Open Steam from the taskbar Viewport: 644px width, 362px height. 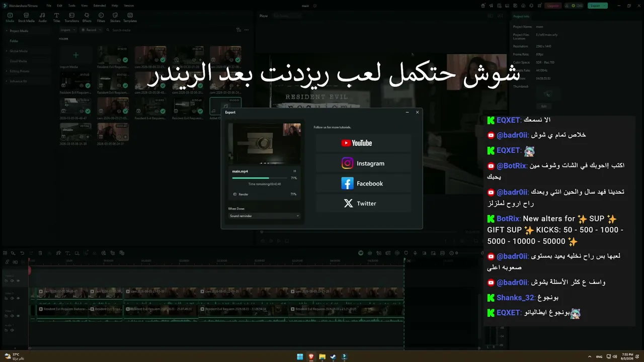[333, 357]
